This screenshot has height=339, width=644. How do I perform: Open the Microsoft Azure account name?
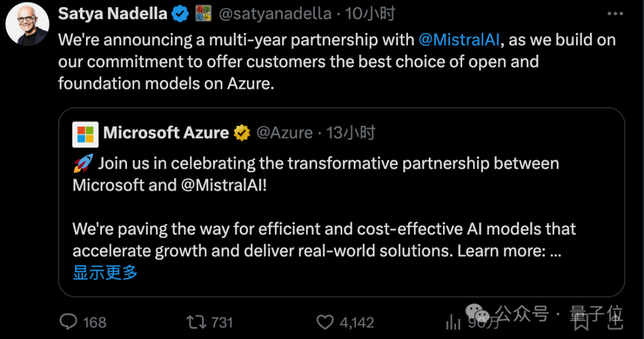(x=166, y=133)
